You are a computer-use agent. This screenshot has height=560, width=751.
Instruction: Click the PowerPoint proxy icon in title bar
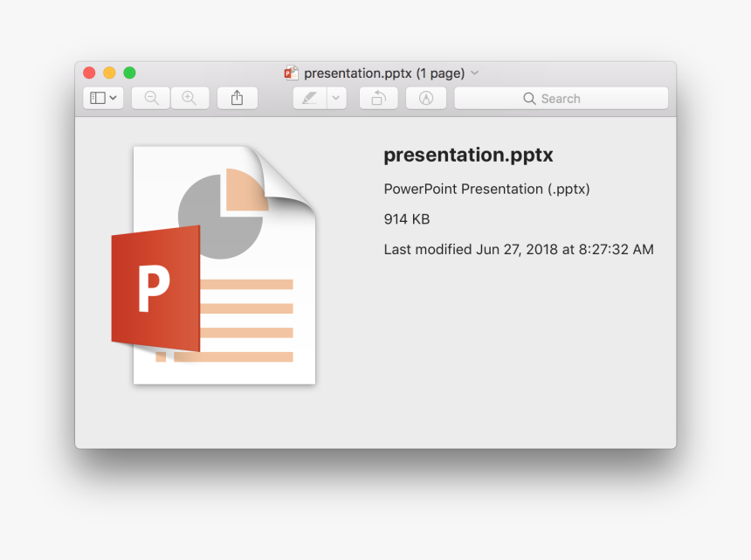[291, 73]
